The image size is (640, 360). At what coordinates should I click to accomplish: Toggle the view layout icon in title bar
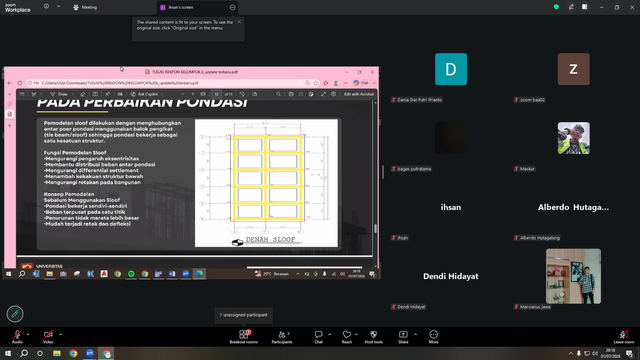(585, 7)
